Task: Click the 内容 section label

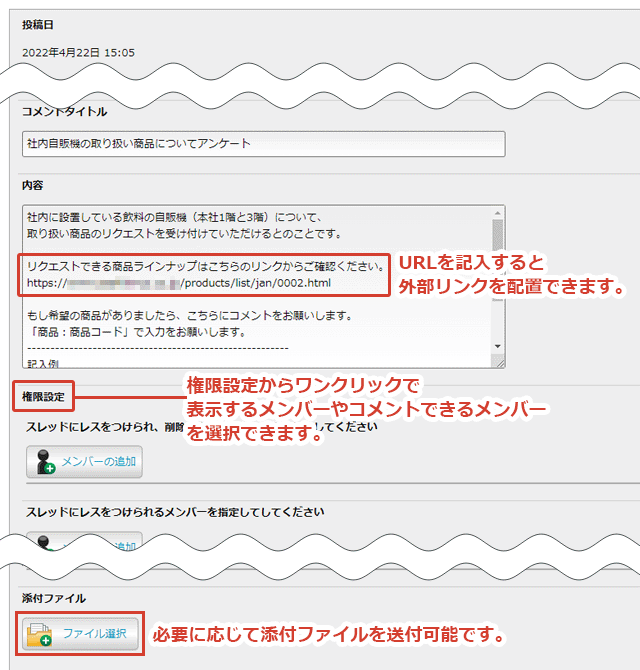Action: [33, 185]
